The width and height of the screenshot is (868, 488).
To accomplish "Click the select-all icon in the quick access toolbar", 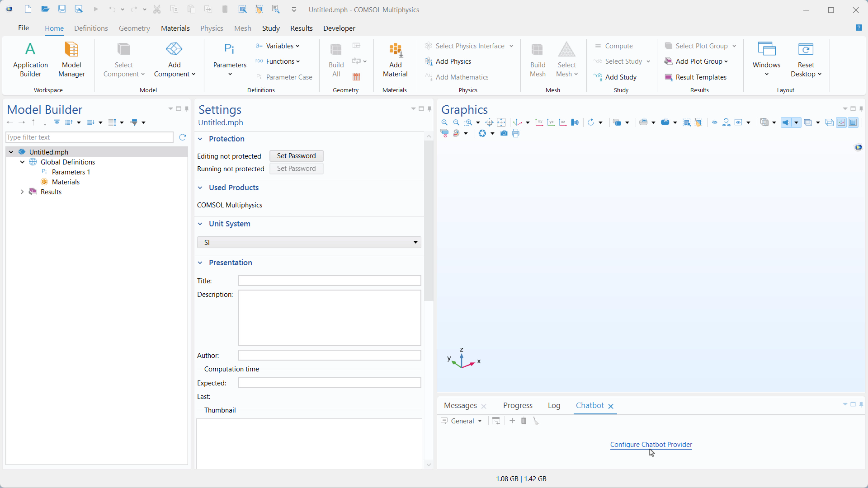I will click(242, 9).
